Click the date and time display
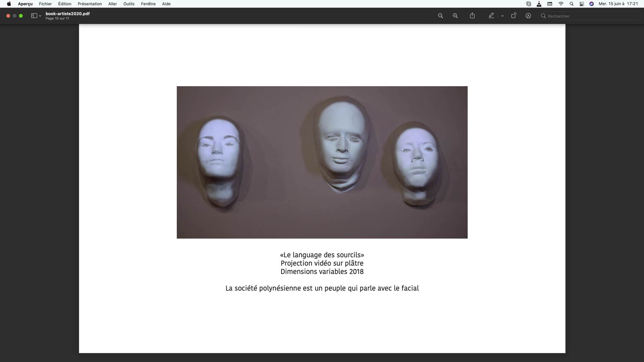Image resolution: width=644 pixels, height=362 pixels. 618,4
